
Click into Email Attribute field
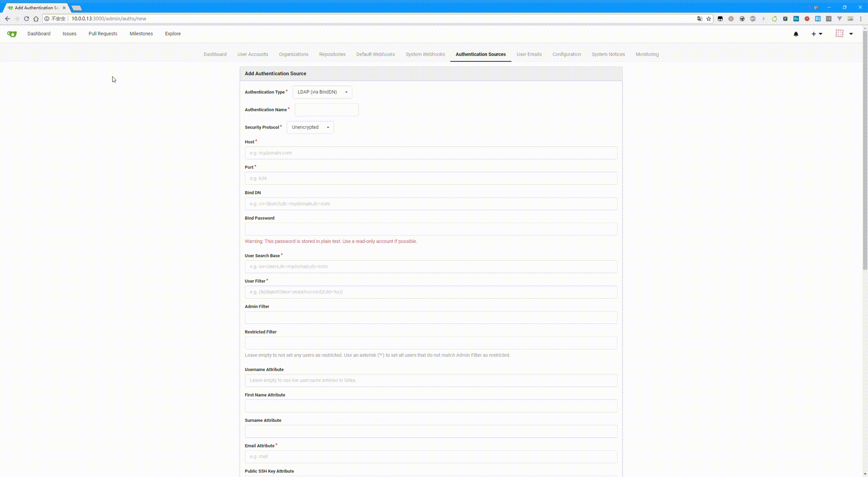[431, 457]
